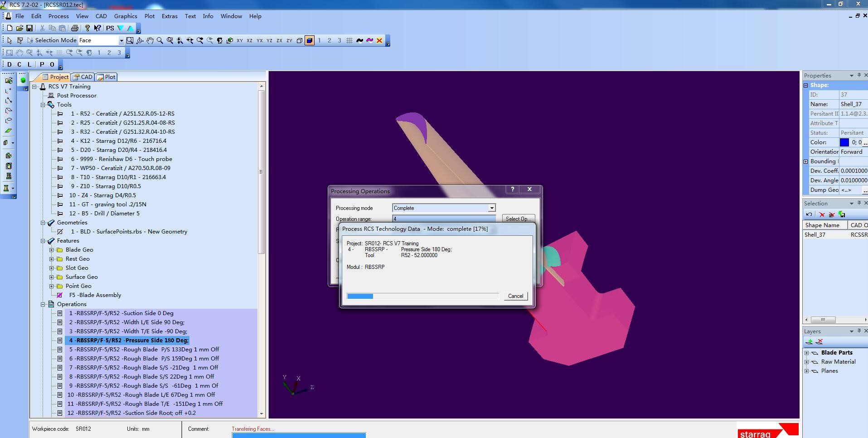Save project with the floppy disk icon
The image size is (868, 438).
[29, 28]
